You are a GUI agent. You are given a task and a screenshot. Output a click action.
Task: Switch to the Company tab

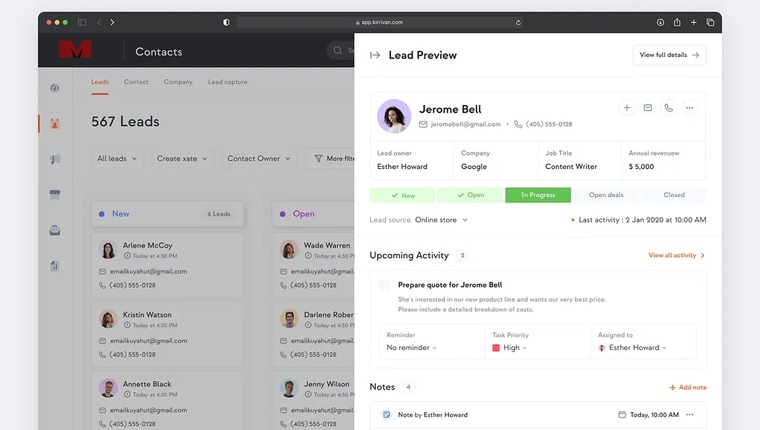[x=178, y=82]
